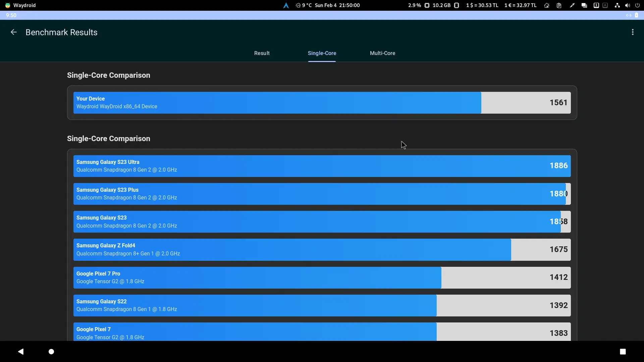Click the score value 1383
The image size is (644, 362).
tap(558, 333)
